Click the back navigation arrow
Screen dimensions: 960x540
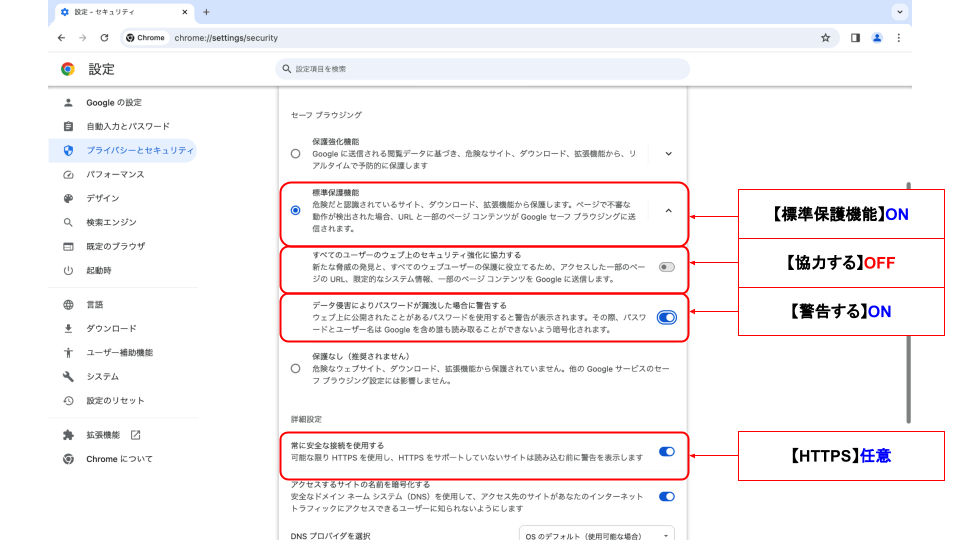62,38
